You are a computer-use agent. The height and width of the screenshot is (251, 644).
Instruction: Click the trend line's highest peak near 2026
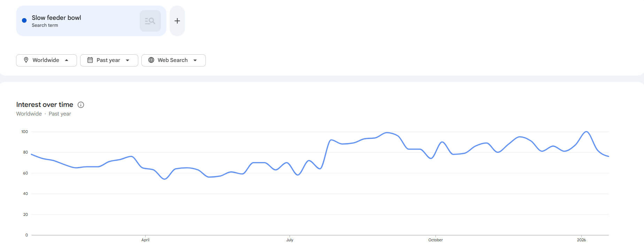click(x=587, y=132)
